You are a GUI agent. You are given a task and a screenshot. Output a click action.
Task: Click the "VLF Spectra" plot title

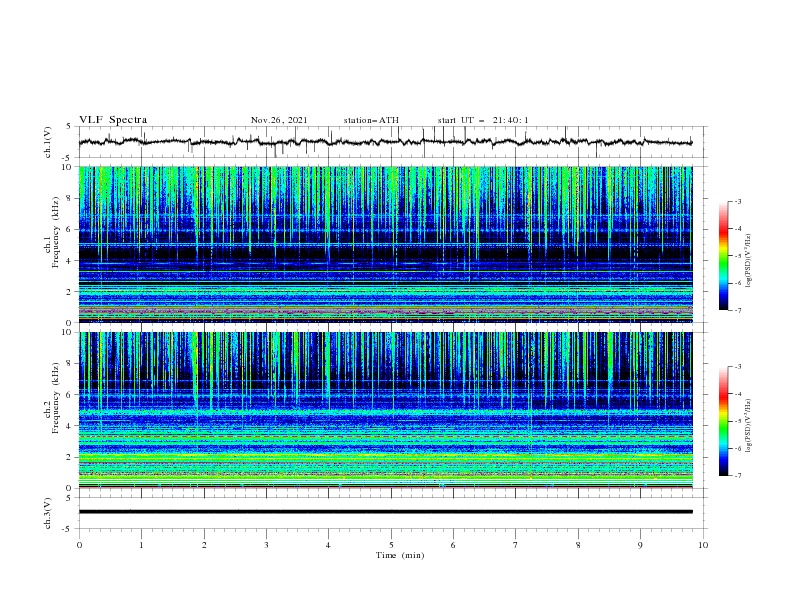click(x=113, y=120)
